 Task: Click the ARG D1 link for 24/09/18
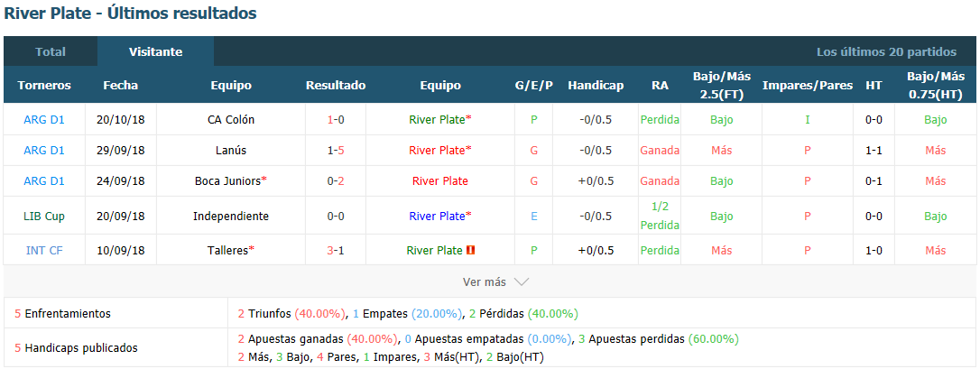pos(43,181)
